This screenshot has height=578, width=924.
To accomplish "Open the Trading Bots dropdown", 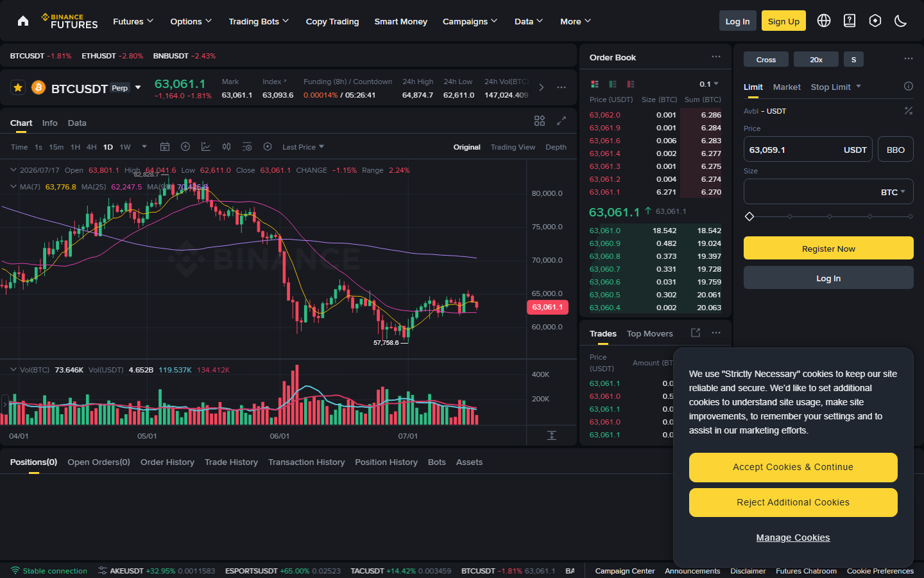I will point(259,21).
